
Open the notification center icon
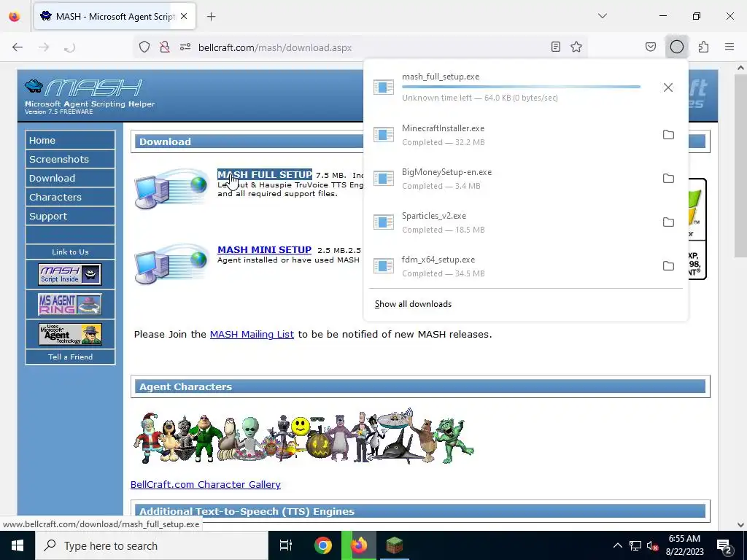pyautogui.click(x=724, y=545)
